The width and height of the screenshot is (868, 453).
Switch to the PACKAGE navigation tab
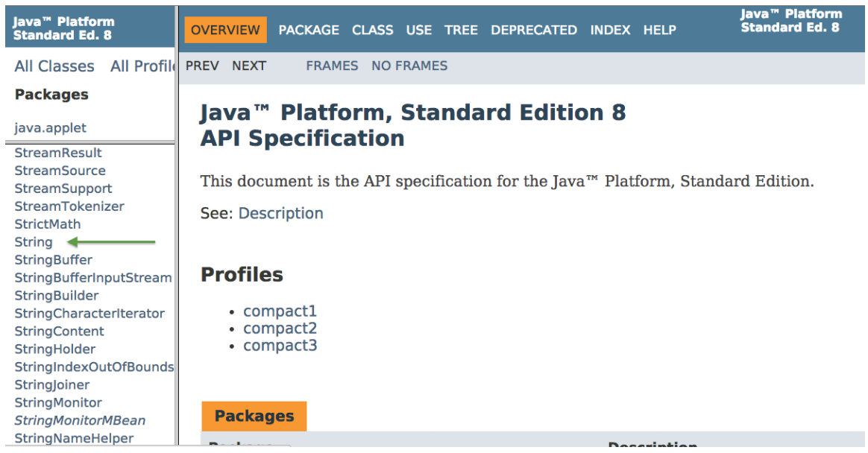coord(309,30)
